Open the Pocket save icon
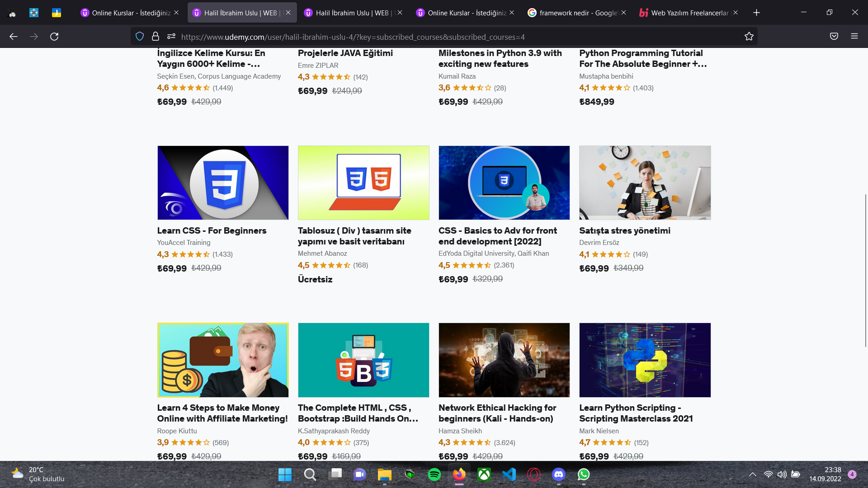 click(x=834, y=37)
